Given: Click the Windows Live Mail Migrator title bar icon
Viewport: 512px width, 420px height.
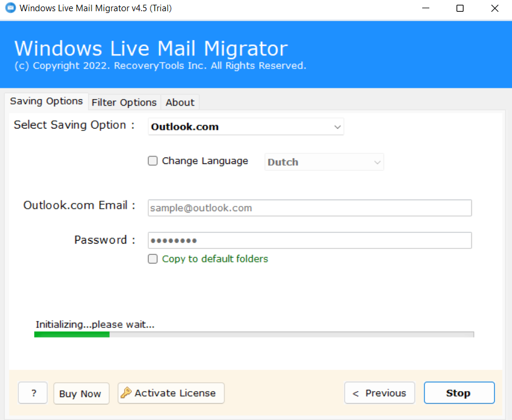Looking at the screenshot, I should pyautogui.click(x=11, y=8).
